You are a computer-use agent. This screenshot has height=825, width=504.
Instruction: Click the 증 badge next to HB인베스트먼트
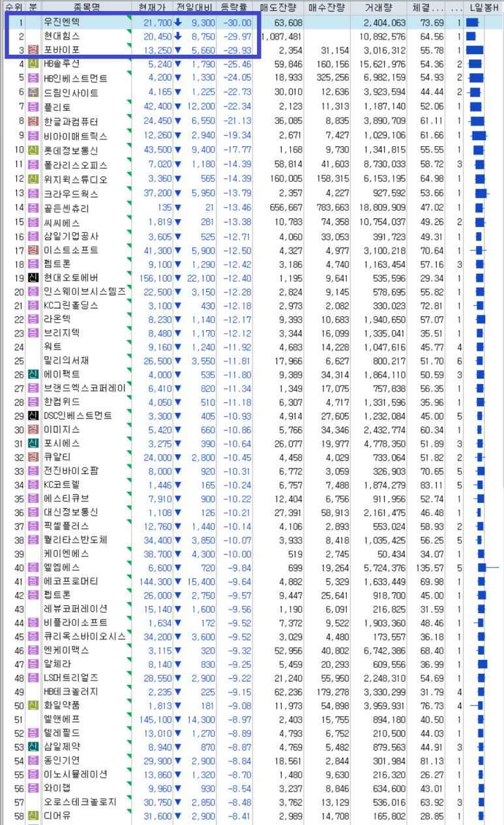pyautogui.click(x=33, y=78)
